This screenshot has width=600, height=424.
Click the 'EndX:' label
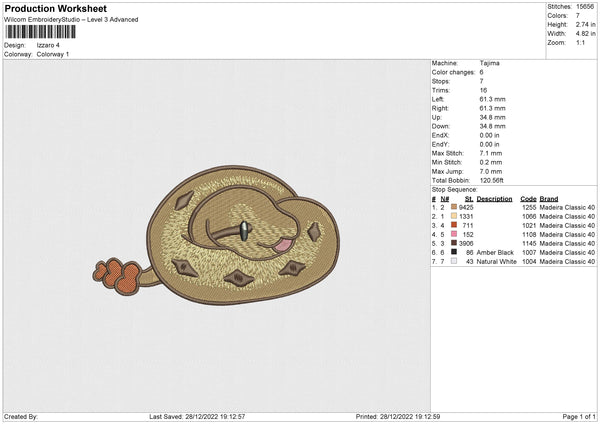click(440, 135)
